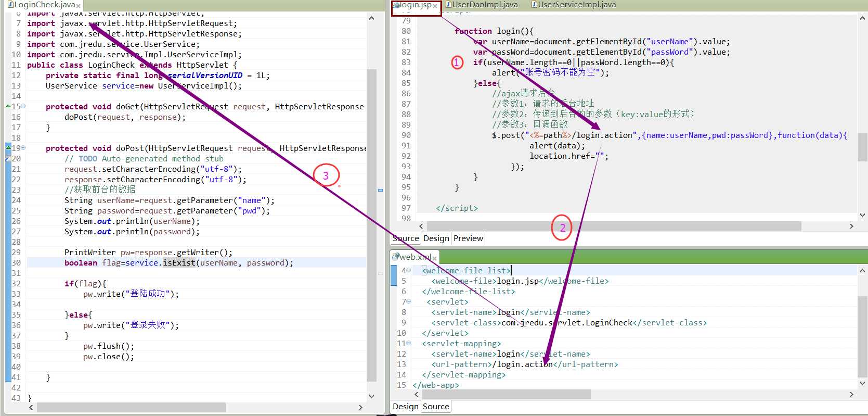Click 'serialVersionUID' field on line 12

tap(205, 75)
